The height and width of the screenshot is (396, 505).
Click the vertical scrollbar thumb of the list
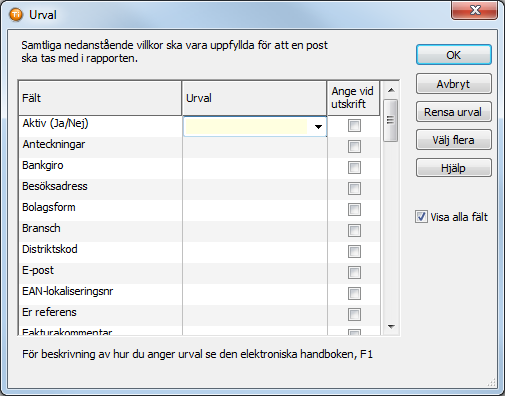tap(390, 120)
